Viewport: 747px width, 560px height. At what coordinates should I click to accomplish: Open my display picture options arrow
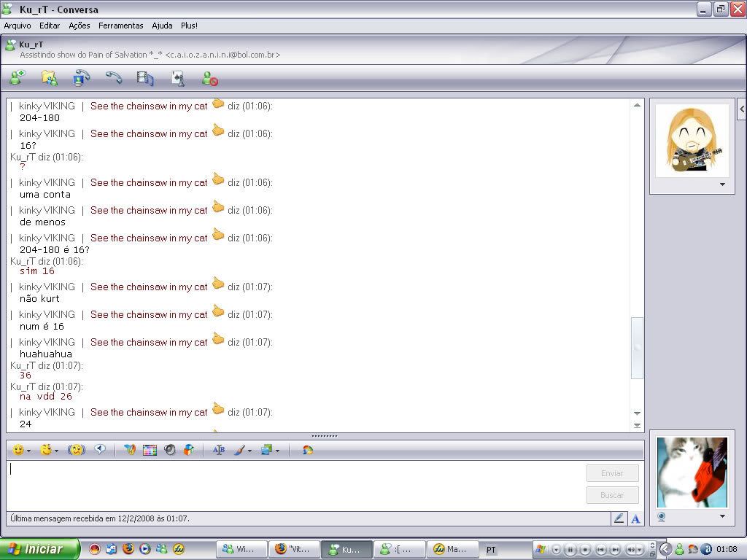pos(723,516)
